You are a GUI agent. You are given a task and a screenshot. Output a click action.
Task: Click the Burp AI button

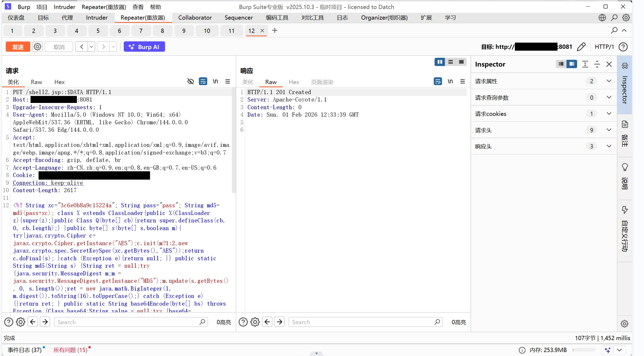144,47
